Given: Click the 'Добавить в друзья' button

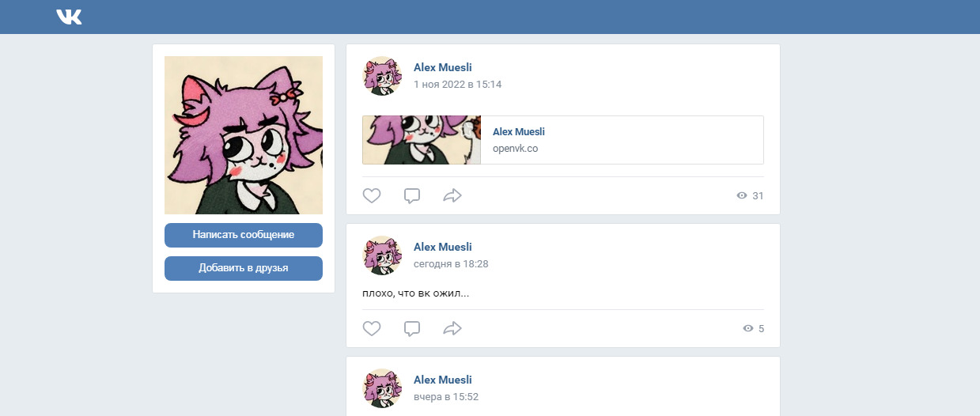Looking at the screenshot, I should click(x=244, y=268).
